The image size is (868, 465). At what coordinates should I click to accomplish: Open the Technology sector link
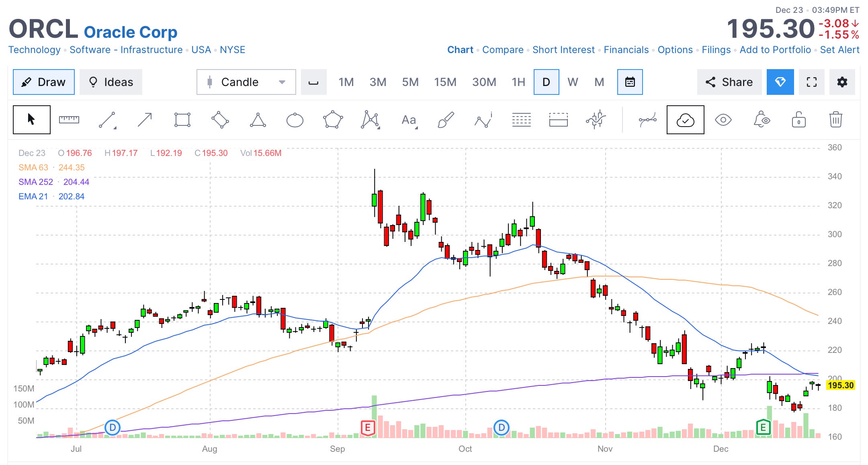tap(35, 50)
